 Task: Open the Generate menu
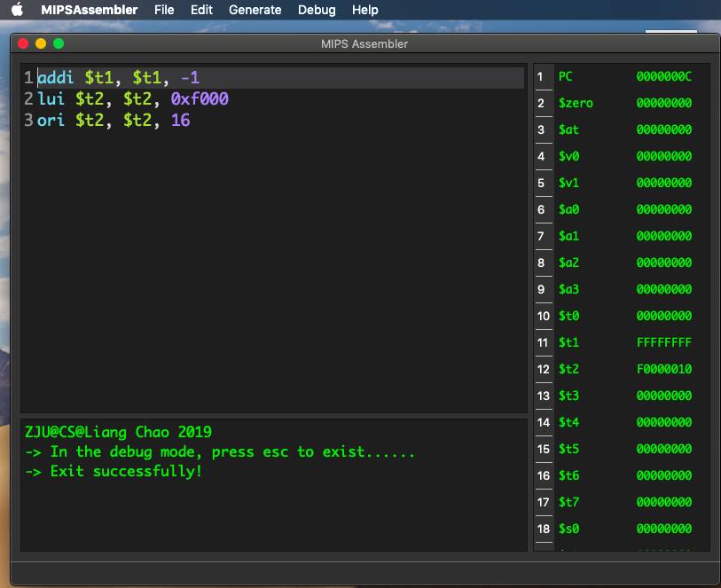(255, 10)
